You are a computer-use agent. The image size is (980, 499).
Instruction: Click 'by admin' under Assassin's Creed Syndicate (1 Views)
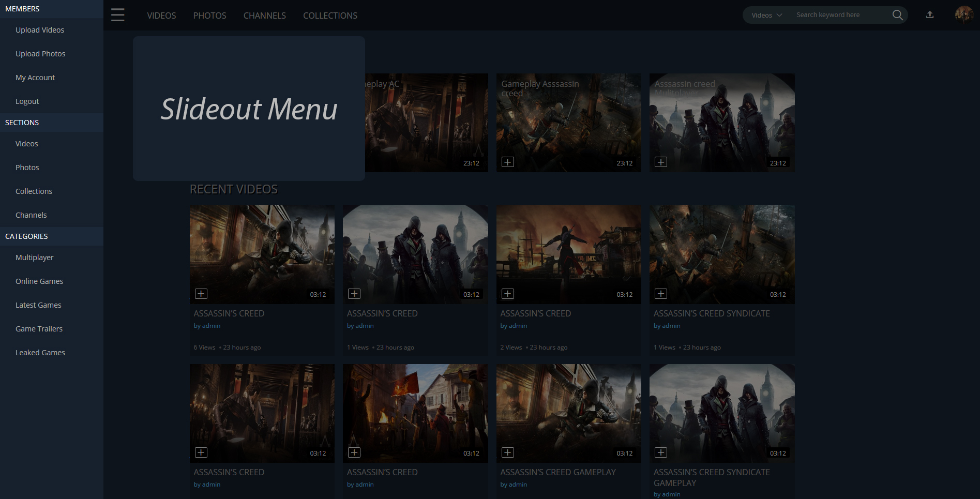coord(667,326)
